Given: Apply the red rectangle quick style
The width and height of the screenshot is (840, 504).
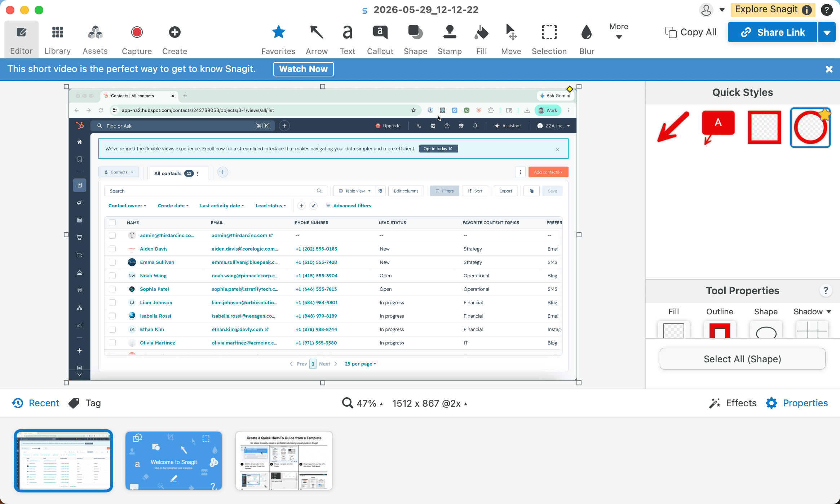Looking at the screenshot, I should (764, 127).
